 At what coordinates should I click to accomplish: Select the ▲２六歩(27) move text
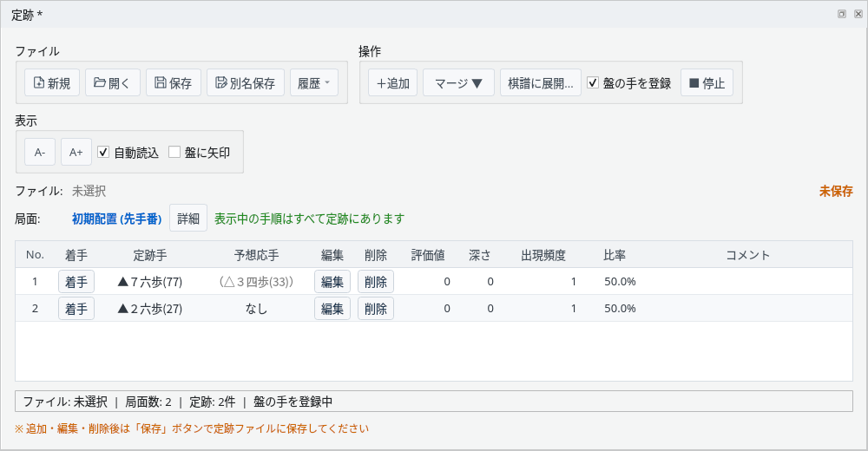click(150, 308)
